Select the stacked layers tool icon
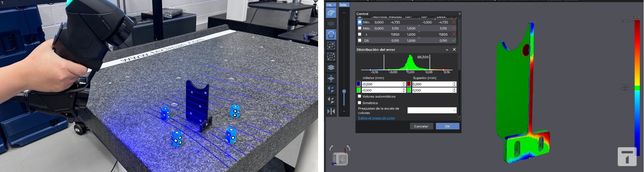Image resolution: width=644 pixels, height=172 pixels. (331, 67)
